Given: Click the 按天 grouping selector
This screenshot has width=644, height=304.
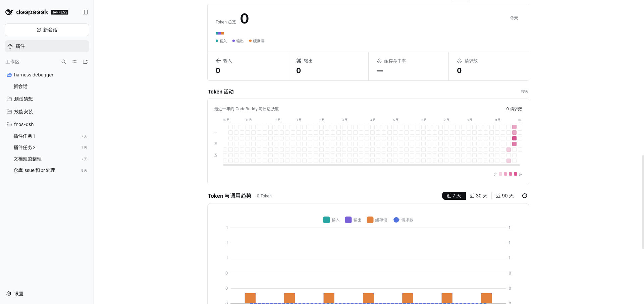Looking at the screenshot, I should (x=525, y=92).
